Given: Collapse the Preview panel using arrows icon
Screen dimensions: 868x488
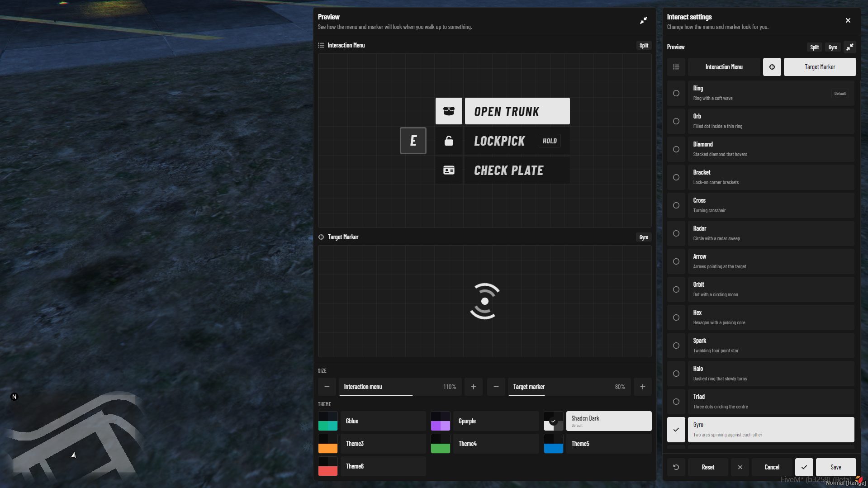Looking at the screenshot, I should pyautogui.click(x=643, y=20).
